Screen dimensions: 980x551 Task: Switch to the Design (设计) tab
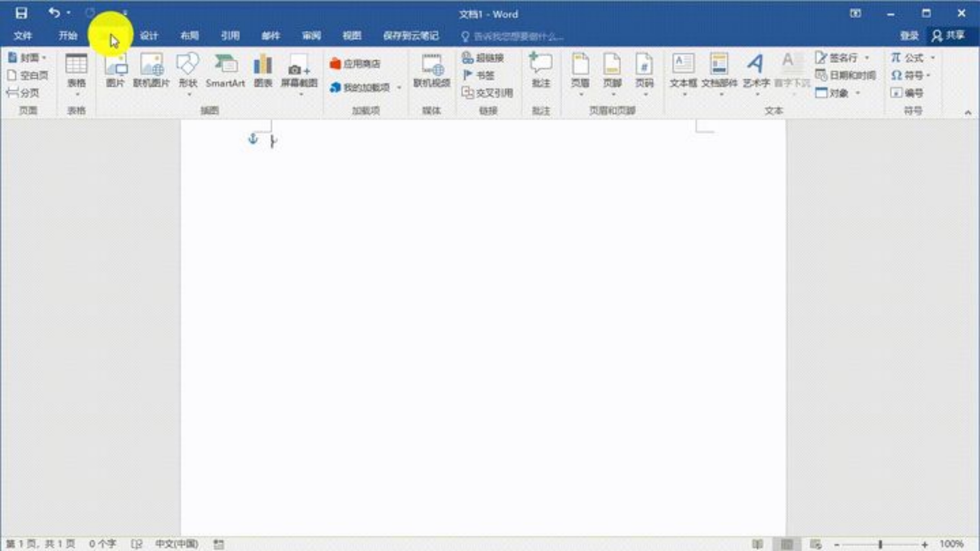click(x=149, y=36)
